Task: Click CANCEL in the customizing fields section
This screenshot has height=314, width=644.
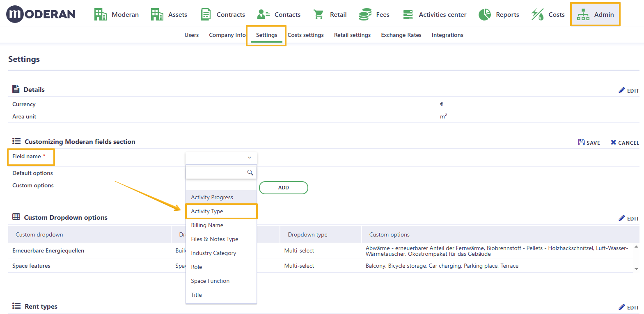Action: click(625, 143)
